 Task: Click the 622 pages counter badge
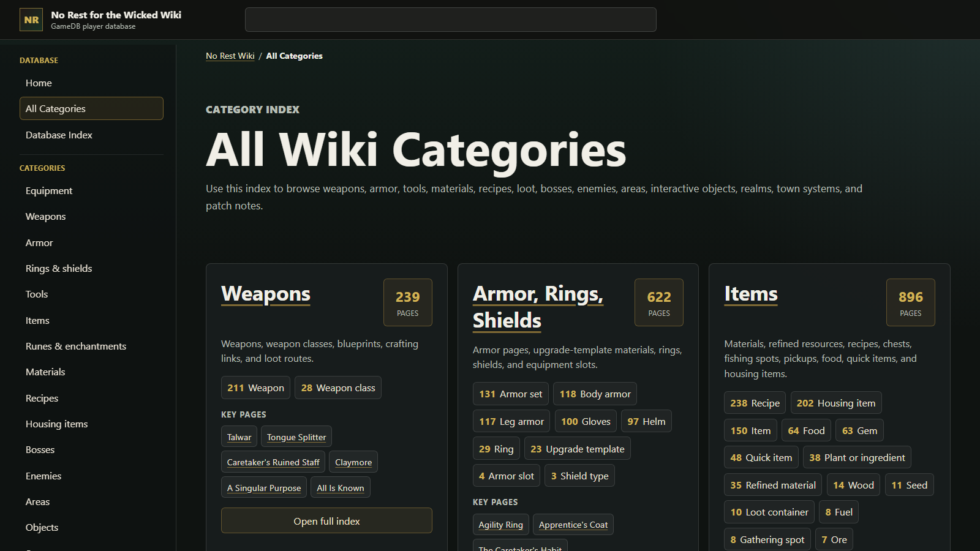point(659,302)
